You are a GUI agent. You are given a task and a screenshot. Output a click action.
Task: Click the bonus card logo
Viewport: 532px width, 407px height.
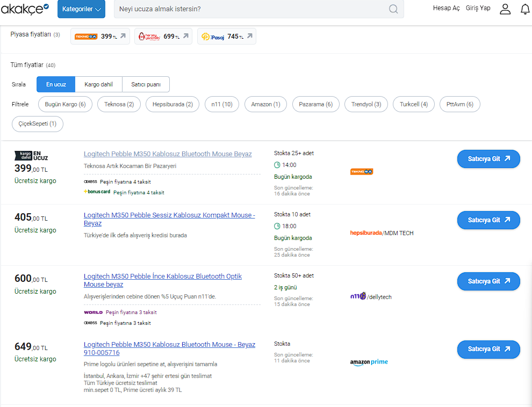(97, 192)
